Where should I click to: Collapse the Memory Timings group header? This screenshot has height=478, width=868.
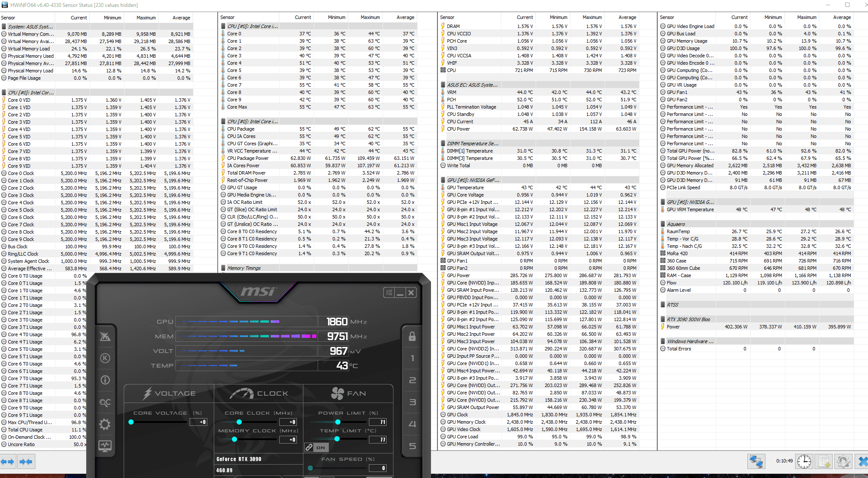[318, 268]
